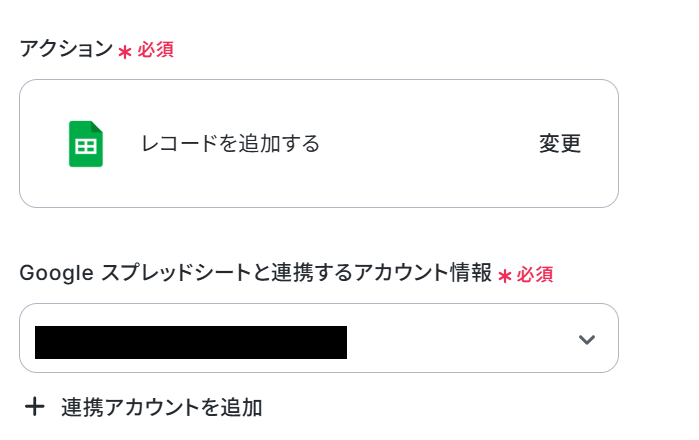Click the 変更 button in the action card
Viewport: 699px width, 440px height.
[x=560, y=144]
